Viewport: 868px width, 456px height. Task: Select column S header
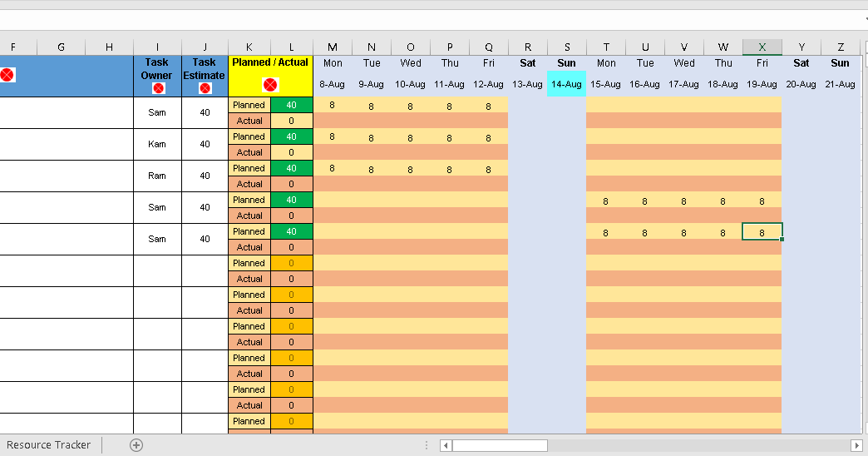[x=567, y=47]
